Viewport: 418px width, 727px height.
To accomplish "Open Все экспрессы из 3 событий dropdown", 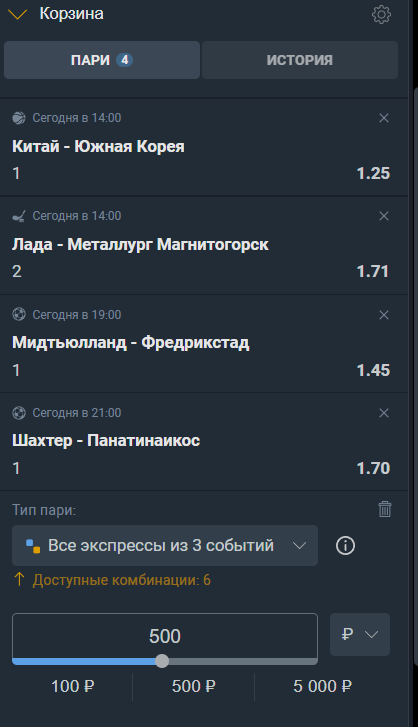I will coord(165,545).
